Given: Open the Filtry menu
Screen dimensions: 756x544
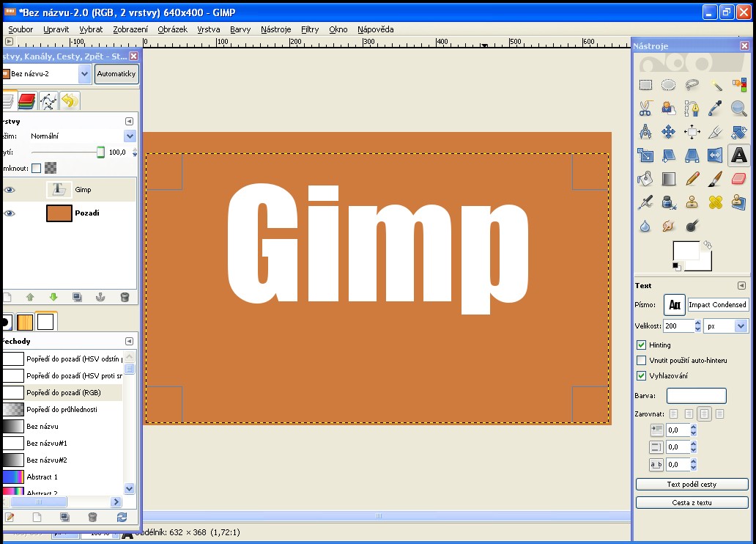Looking at the screenshot, I should tap(310, 29).
